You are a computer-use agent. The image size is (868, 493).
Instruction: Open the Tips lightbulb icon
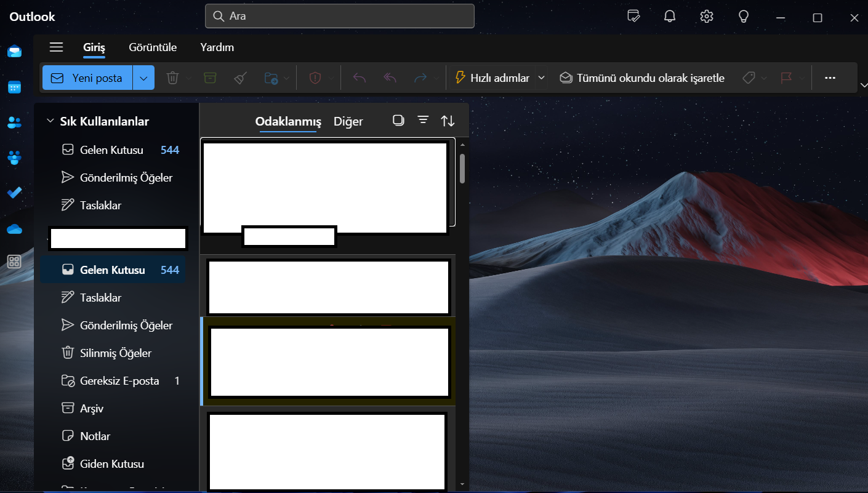pyautogui.click(x=744, y=17)
